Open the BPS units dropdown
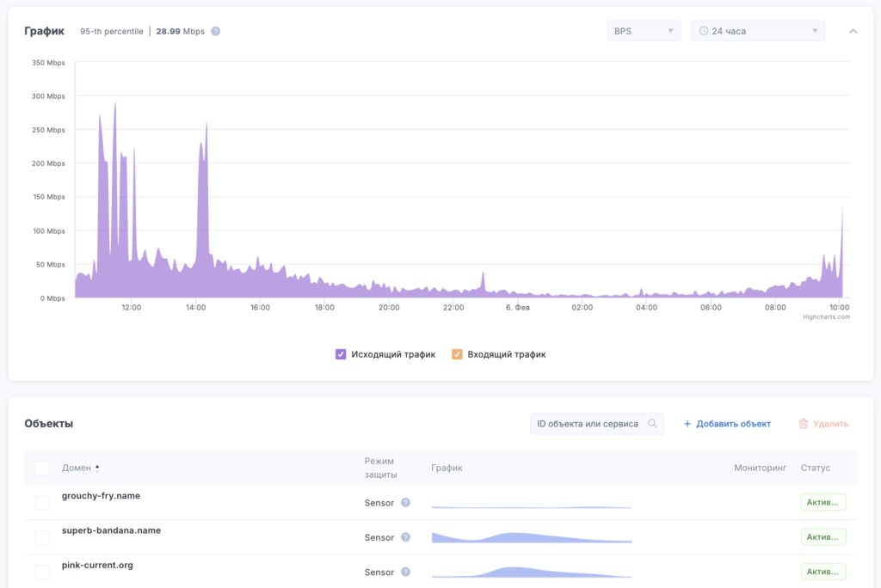The width and height of the screenshot is (881, 588). pyautogui.click(x=644, y=31)
